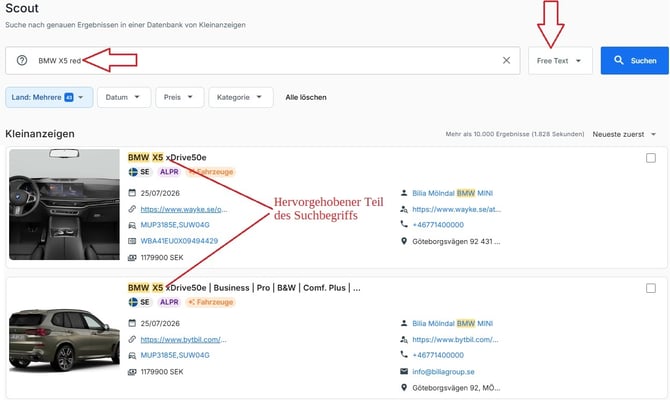
Task: Click license plate MUP3185E,SUW04G in first listing
Action: pos(175,225)
